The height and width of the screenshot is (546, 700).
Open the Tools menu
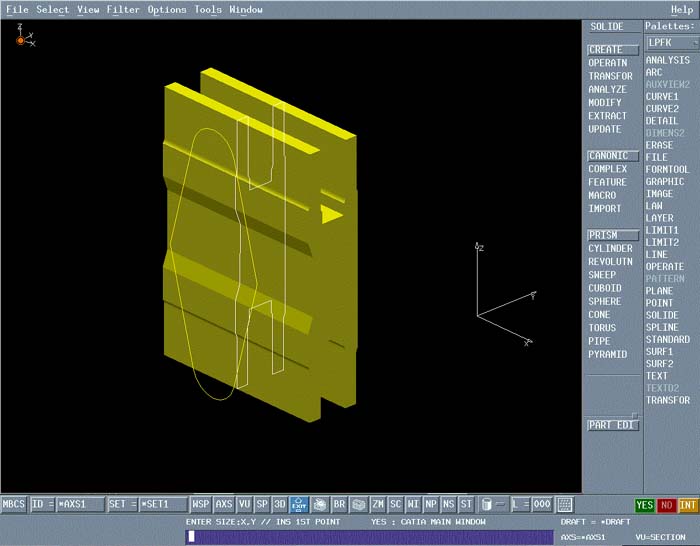click(208, 9)
